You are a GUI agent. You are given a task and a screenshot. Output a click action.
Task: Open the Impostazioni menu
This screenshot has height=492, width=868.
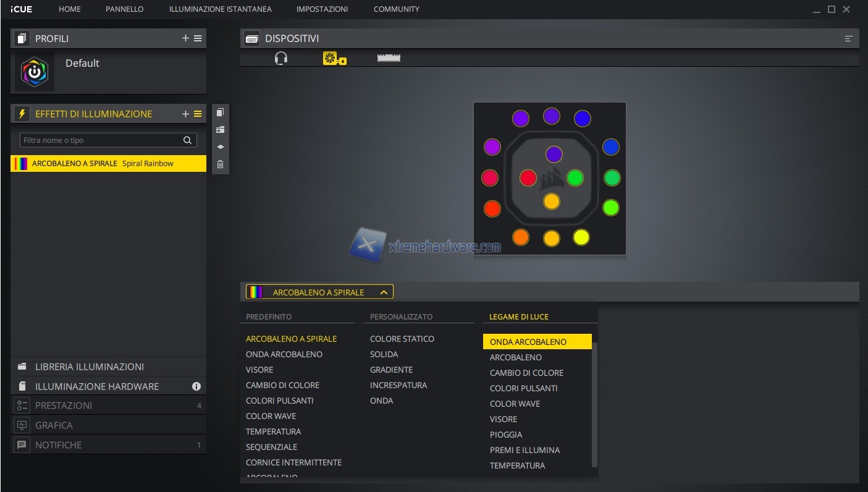pyautogui.click(x=322, y=9)
